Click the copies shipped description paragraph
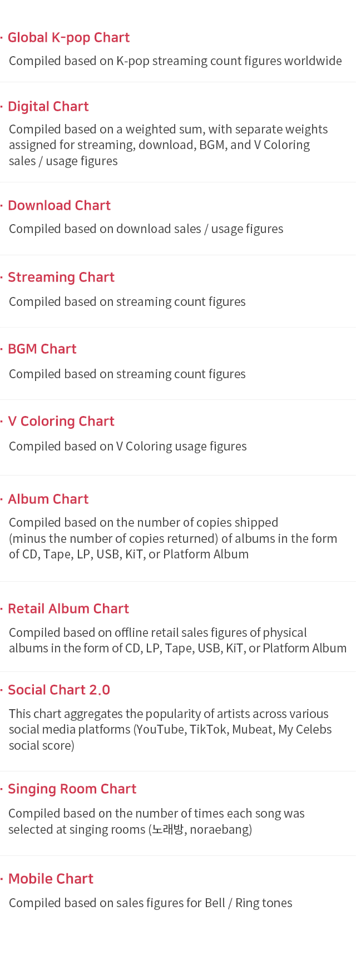356x980 pixels. [x=172, y=538]
